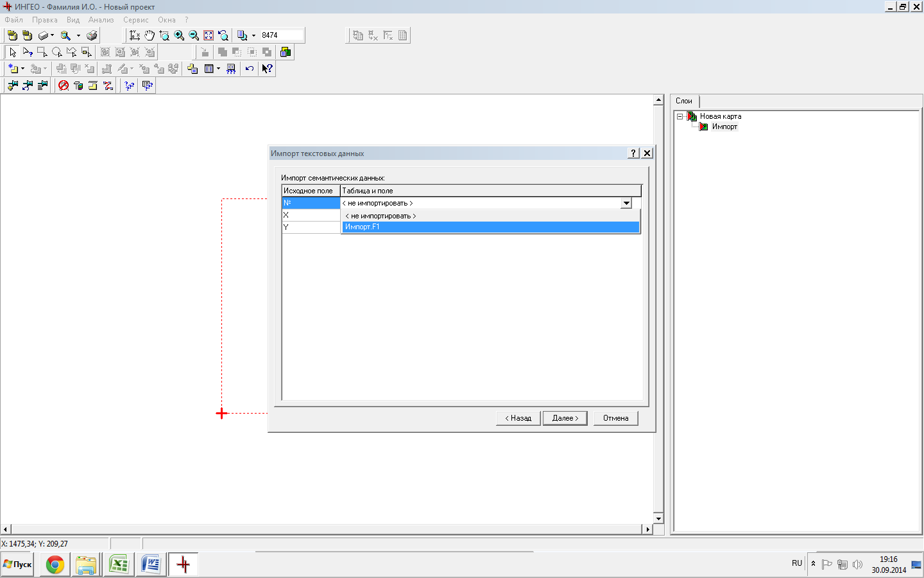Open Excel from the taskbar
The width and height of the screenshot is (924, 578).
(119, 565)
